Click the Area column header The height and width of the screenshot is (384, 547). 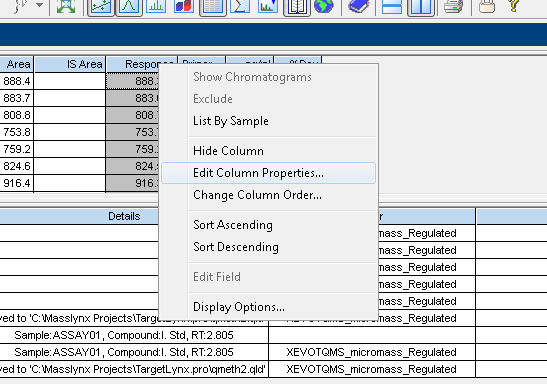(16, 64)
